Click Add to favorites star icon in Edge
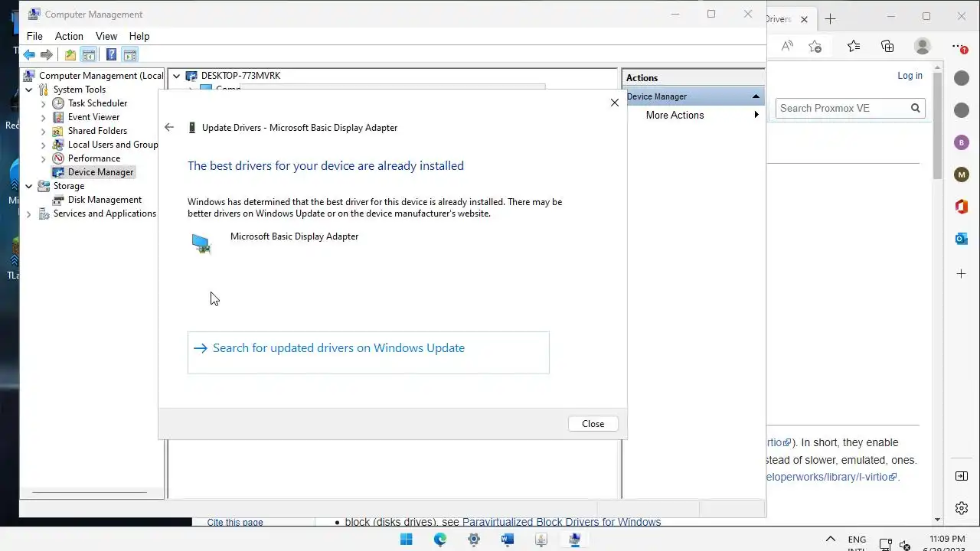980x551 pixels. click(x=815, y=46)
